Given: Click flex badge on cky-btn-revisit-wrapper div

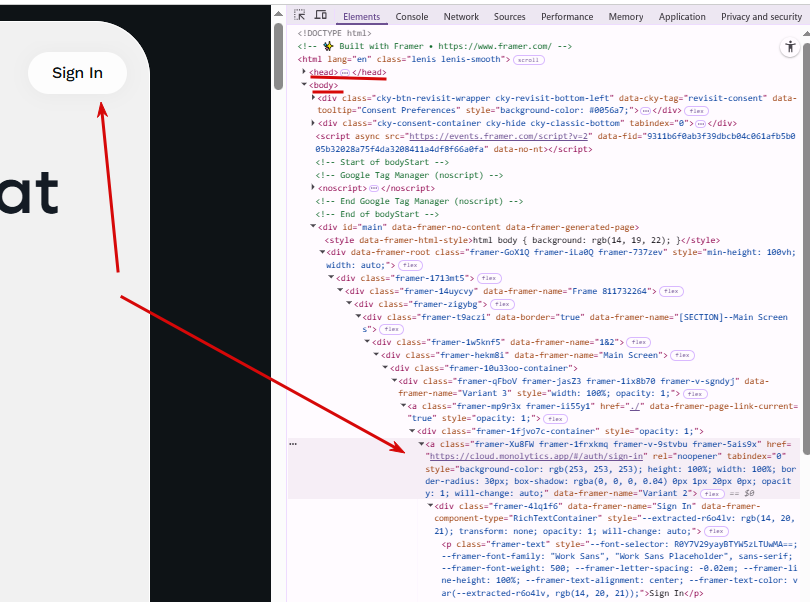Looking at the screenshot, I should (696, 111).
